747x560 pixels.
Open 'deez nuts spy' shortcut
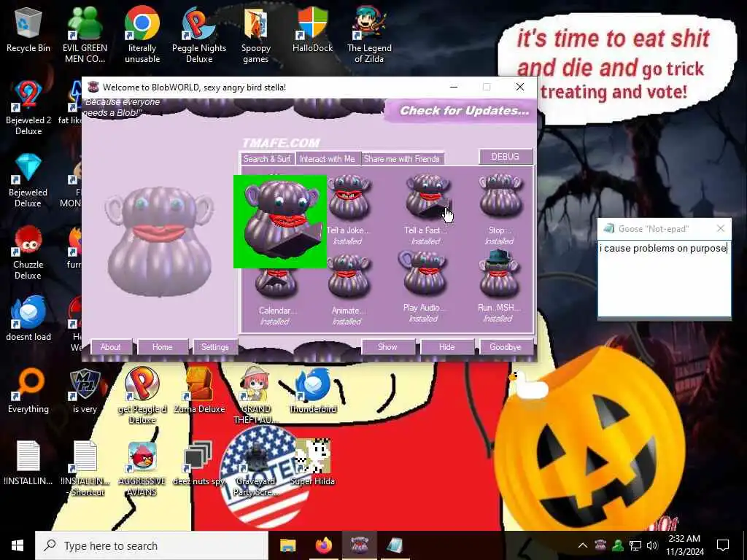coord(199,463)
